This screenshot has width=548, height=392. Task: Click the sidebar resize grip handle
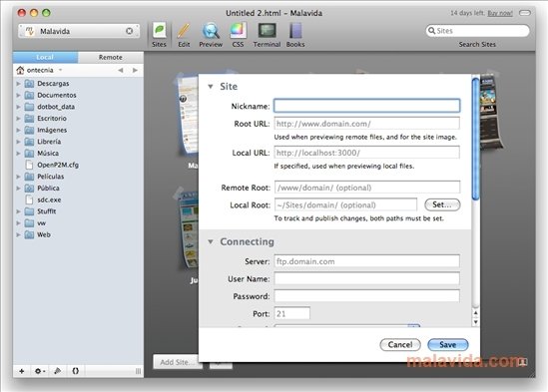138,371
